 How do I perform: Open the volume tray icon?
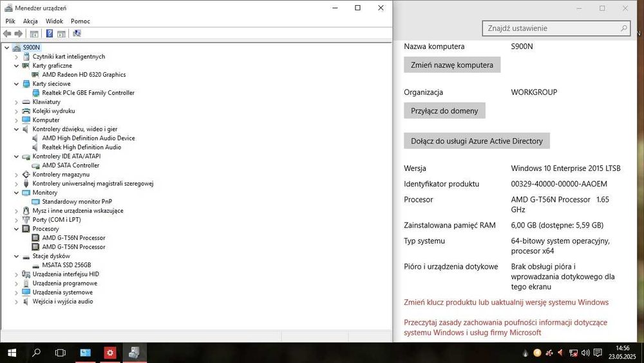coord(585,353)
